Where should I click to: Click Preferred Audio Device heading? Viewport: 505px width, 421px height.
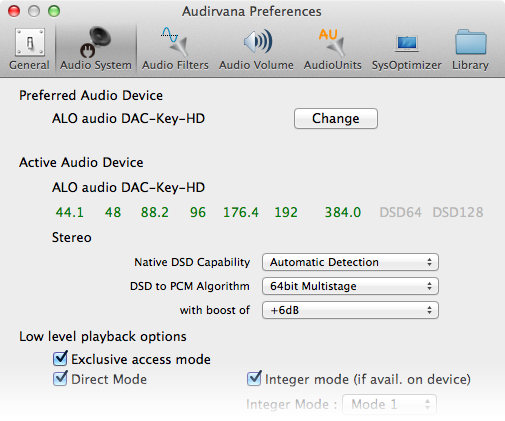coord(91,96)
